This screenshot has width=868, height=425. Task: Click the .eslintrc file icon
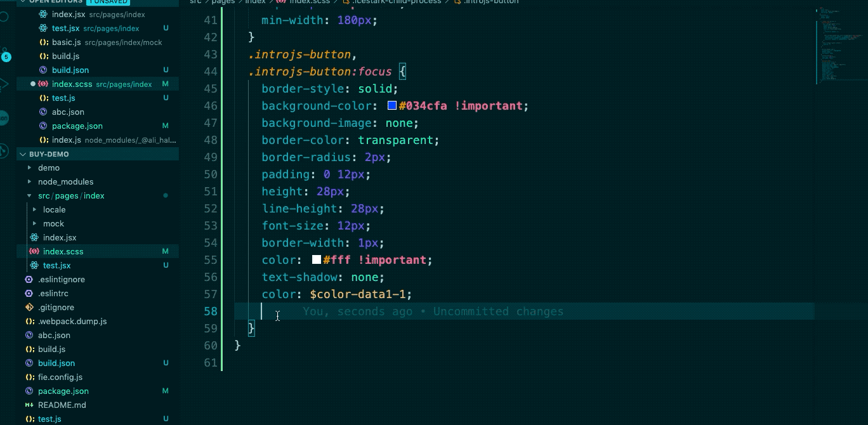29,293
